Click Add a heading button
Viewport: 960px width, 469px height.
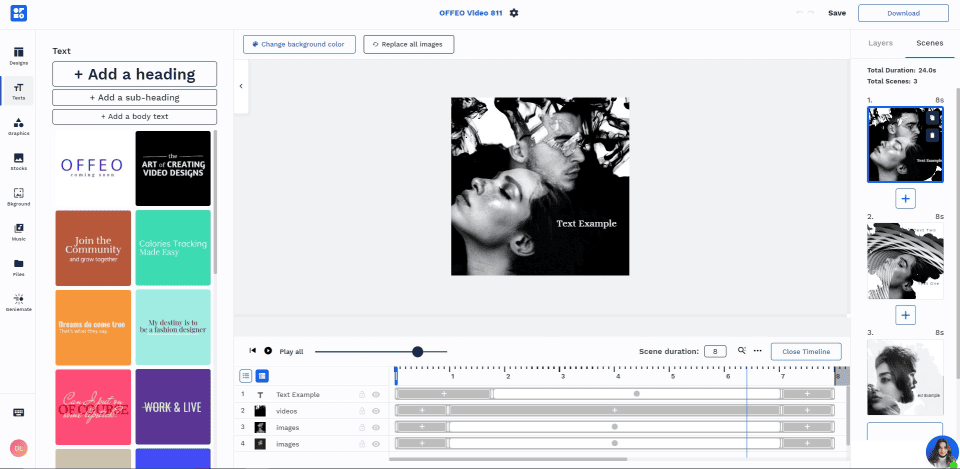(x=134, y=74)
